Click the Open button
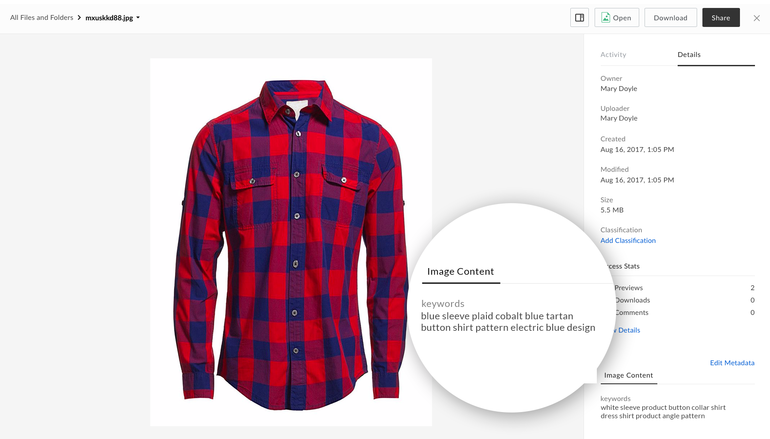Screen dimensions: 770x439 pyautogui.click(x=617, y=18)
